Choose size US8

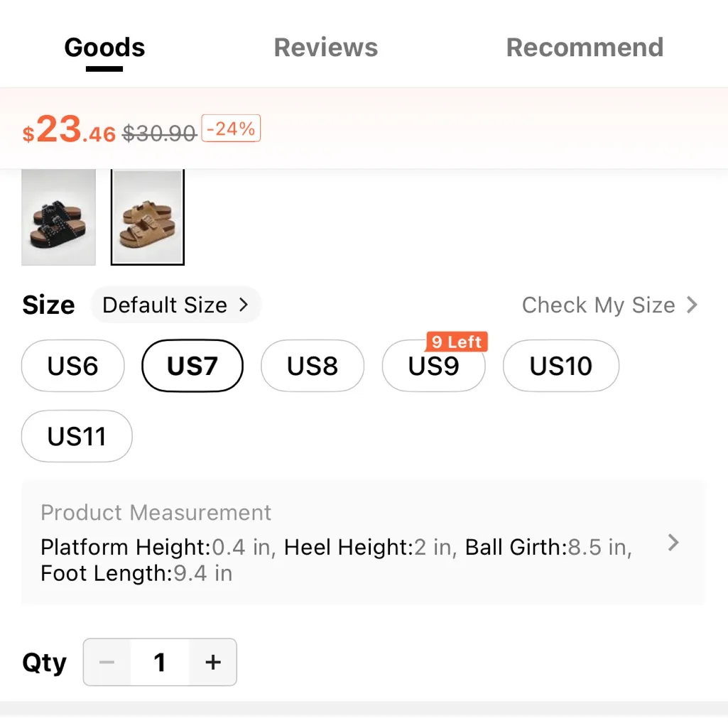(x=313, y=366)
